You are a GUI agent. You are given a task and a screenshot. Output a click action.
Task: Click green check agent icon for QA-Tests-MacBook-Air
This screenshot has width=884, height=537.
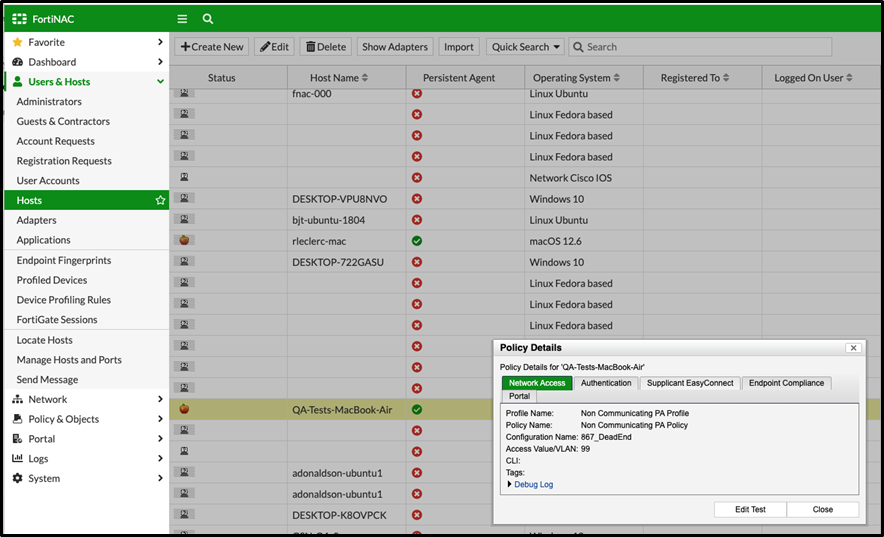pyautogui.click(x=417, y=410)
